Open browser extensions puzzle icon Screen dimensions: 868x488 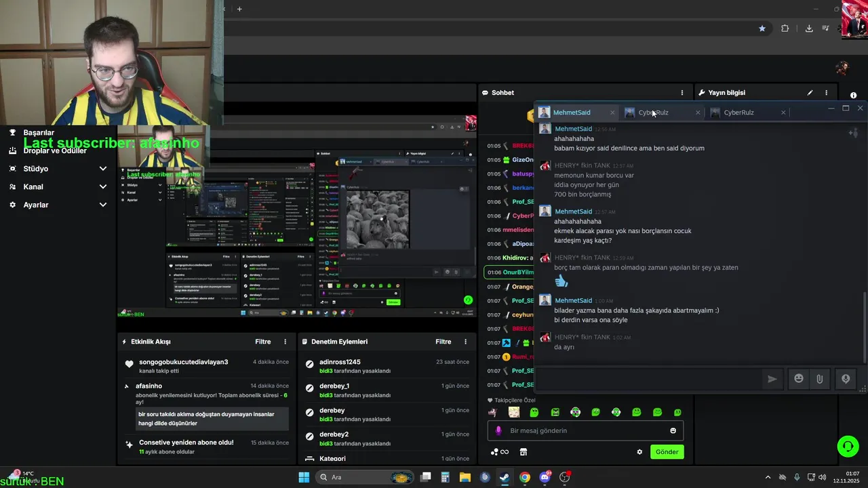[785, 28]
